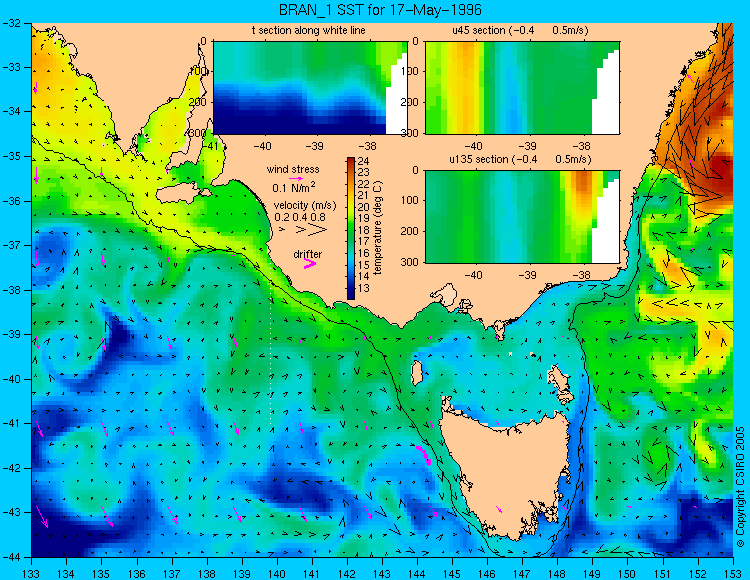Click the "u45 section (-0.4 0.5m/s)" heading
Image resolution: width=750 pixels, height=580 pixels.
coord(520,30)
